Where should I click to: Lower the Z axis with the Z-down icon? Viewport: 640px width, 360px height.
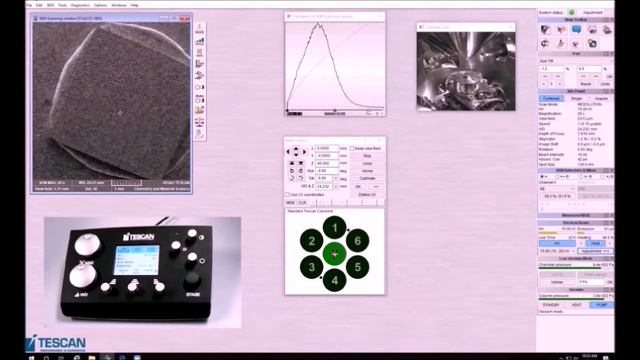click(300, 163)
